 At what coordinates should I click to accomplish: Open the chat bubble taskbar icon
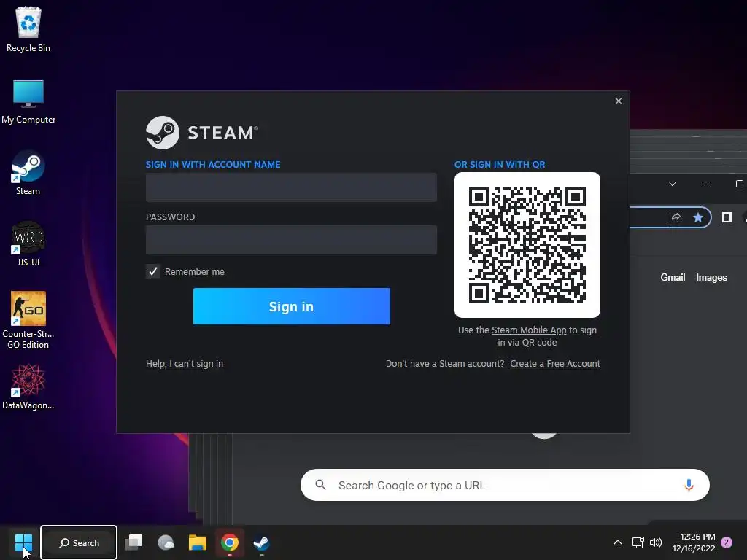pyautogui.click(x=166, y=542)
